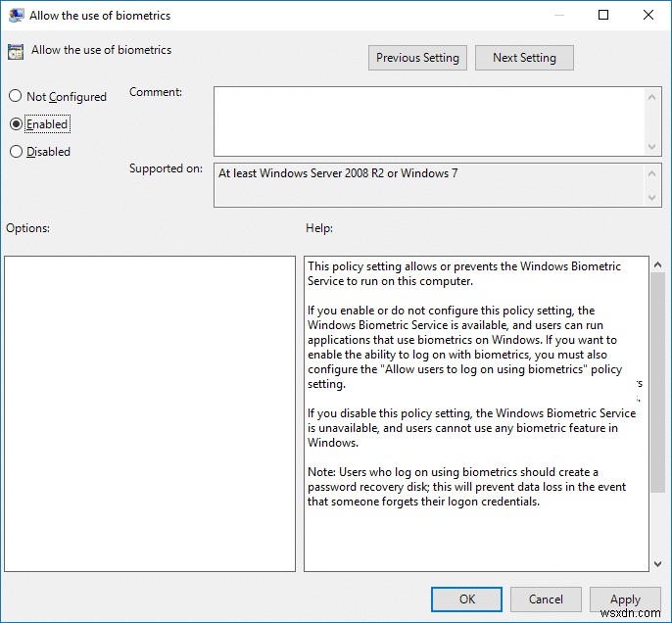The height and width of the screenshot is (623, 672).
Task: Click help paragraph 'If you disable this policy setting'
Action: coord(471,428)
